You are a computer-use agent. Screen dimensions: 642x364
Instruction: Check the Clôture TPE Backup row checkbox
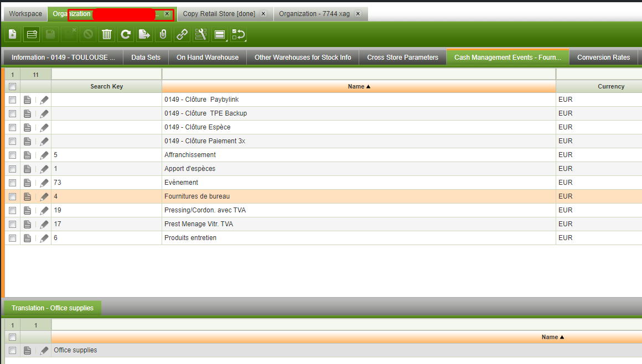tap(12, 114)
